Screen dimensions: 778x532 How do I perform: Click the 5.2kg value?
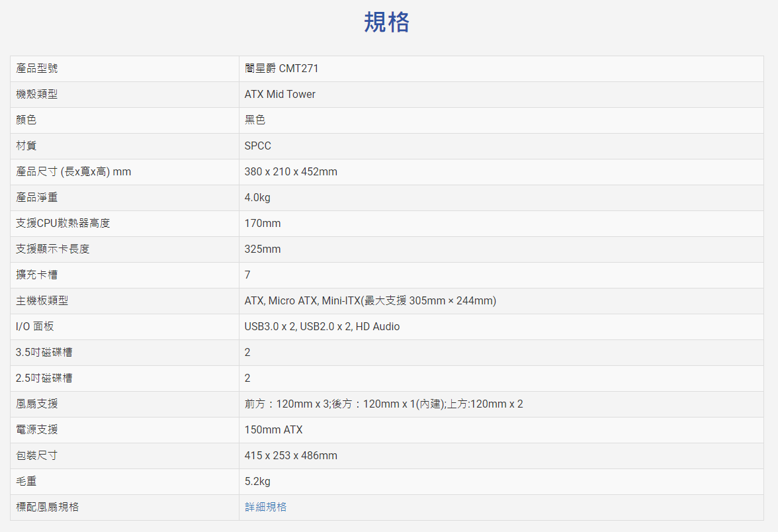pos(257,482)
